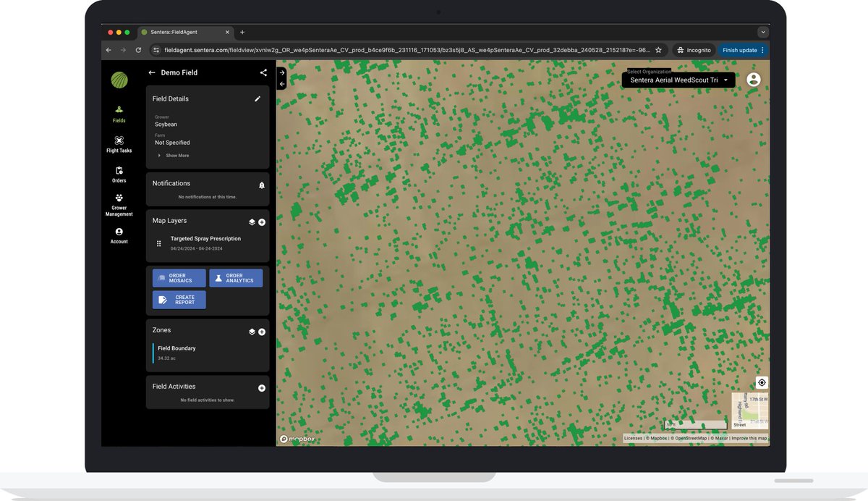Add a new field activity

pyautogui.click(x=262, y=388)
